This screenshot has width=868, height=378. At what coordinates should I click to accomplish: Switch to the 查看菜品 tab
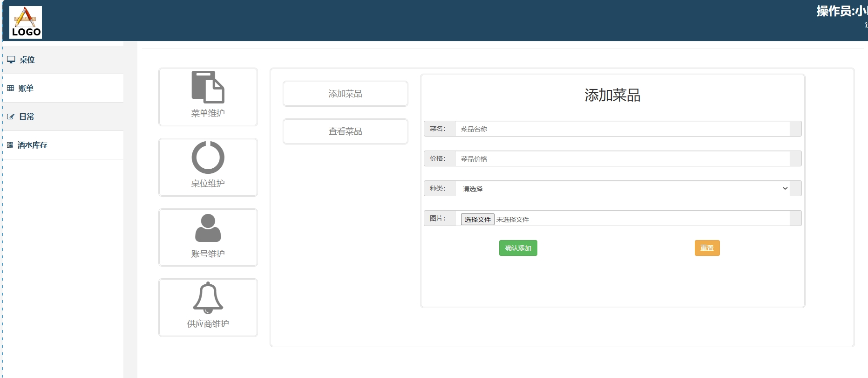345,131
